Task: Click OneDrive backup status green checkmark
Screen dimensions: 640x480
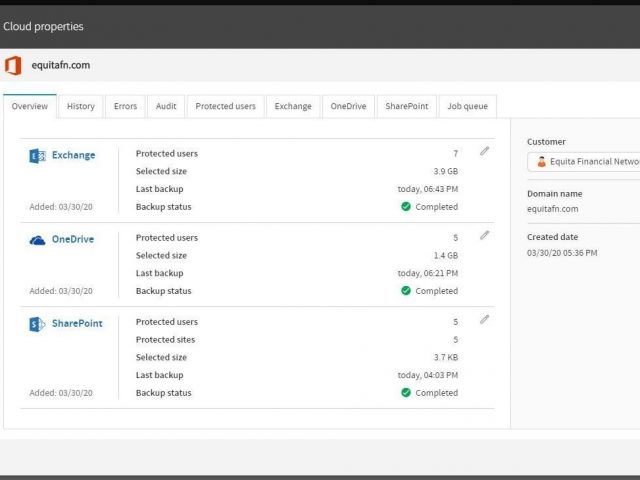Action: 406,291
